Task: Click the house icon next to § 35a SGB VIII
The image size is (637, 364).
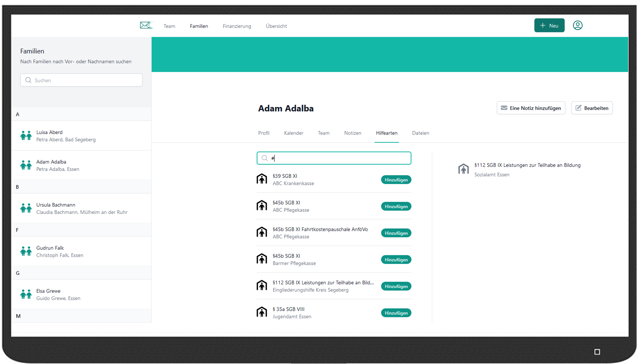Action: click(262, 312)
